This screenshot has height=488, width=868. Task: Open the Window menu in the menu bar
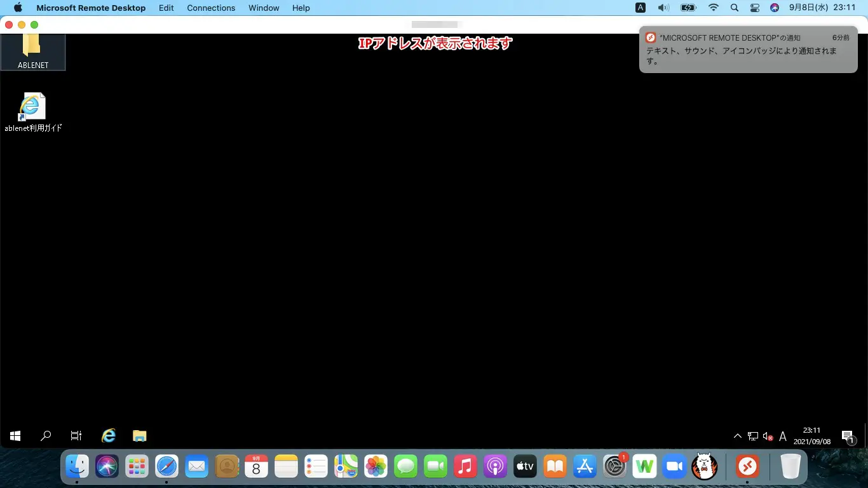[264, 8]
